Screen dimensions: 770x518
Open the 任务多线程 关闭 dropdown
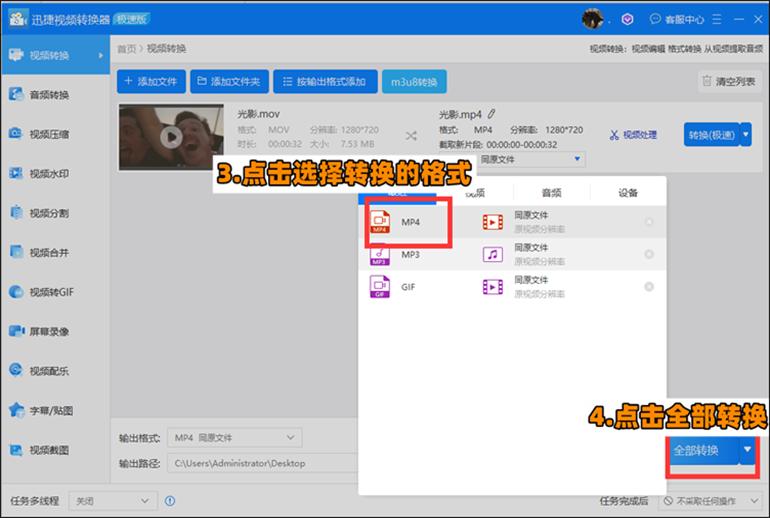coord(113,501)
